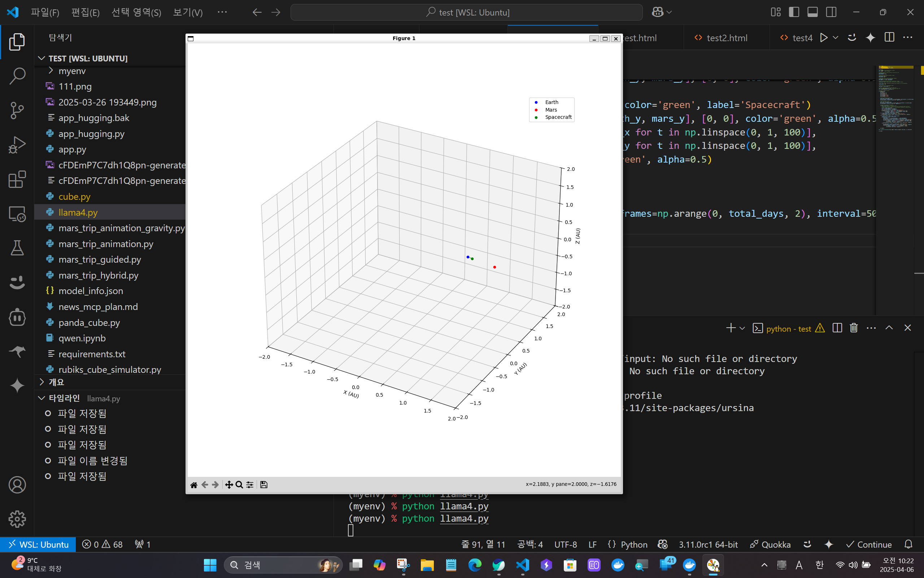Click Continue in status bar

pyautogui.click(x=869, y=544)
